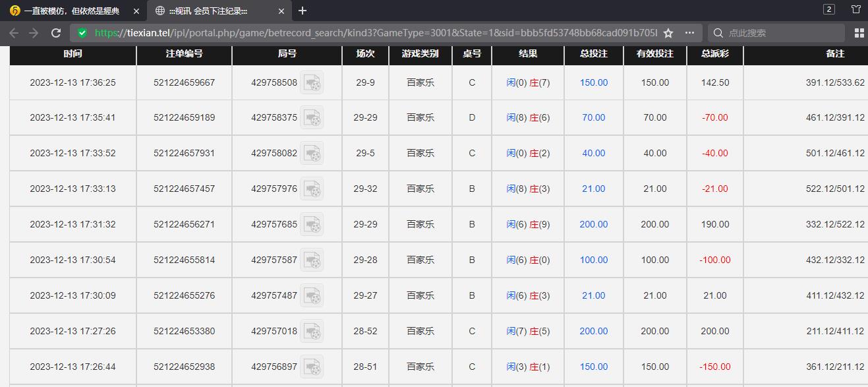Click the 局号 column header
The width and height of the screenshot is (868, 387).
287,54
